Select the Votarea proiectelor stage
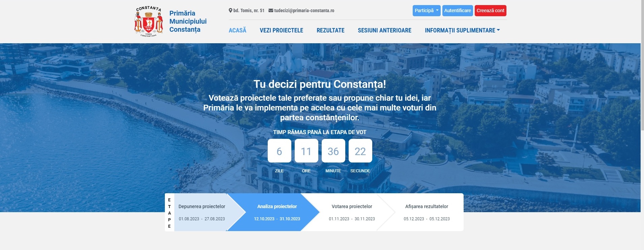 point(352,212)
